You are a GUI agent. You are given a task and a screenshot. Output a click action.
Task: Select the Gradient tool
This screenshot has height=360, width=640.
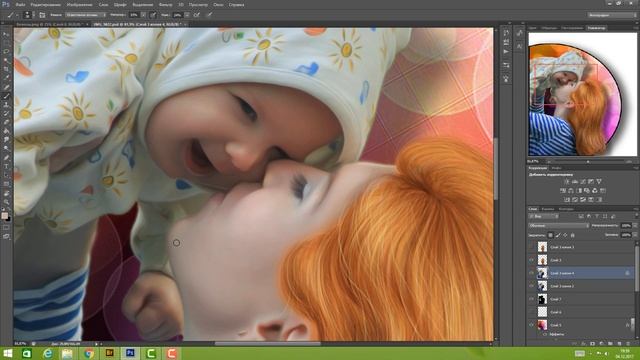[6, 131]
